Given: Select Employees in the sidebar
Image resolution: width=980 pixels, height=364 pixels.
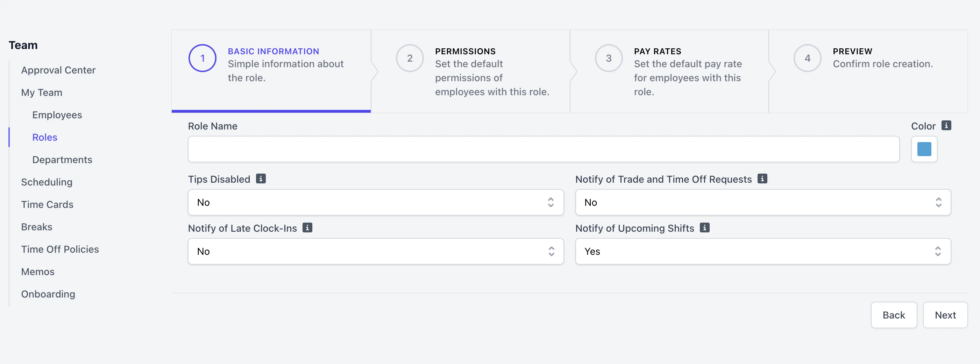Looking at the screenshot, I should pyautogui.click(x=57, y=115).
